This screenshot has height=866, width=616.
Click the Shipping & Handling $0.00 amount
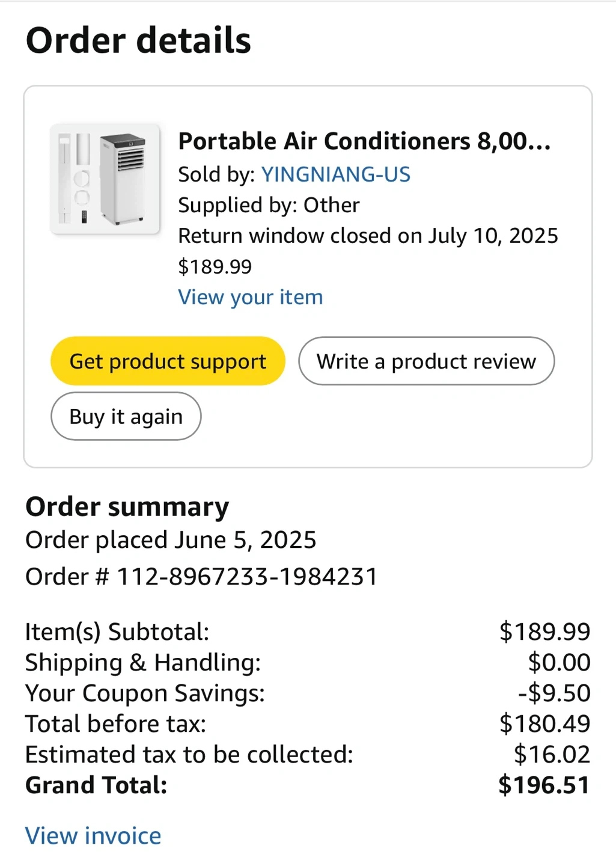pos(559,663)
